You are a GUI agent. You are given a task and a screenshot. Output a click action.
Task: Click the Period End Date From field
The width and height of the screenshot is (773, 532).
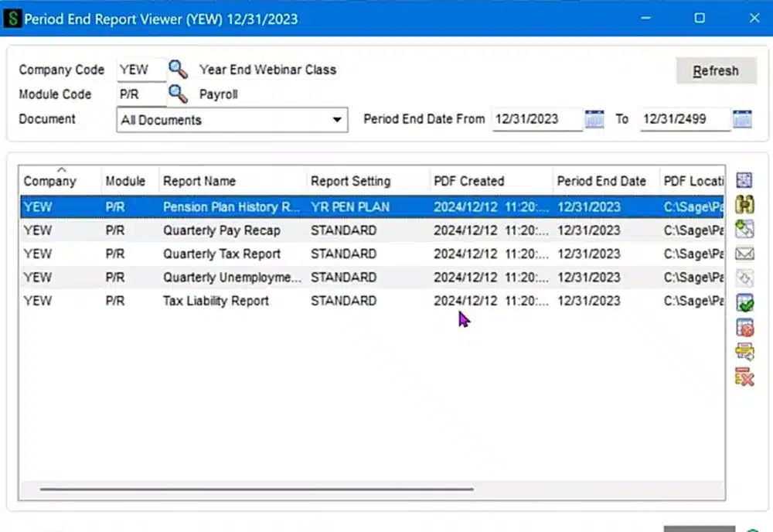point(536,119)
